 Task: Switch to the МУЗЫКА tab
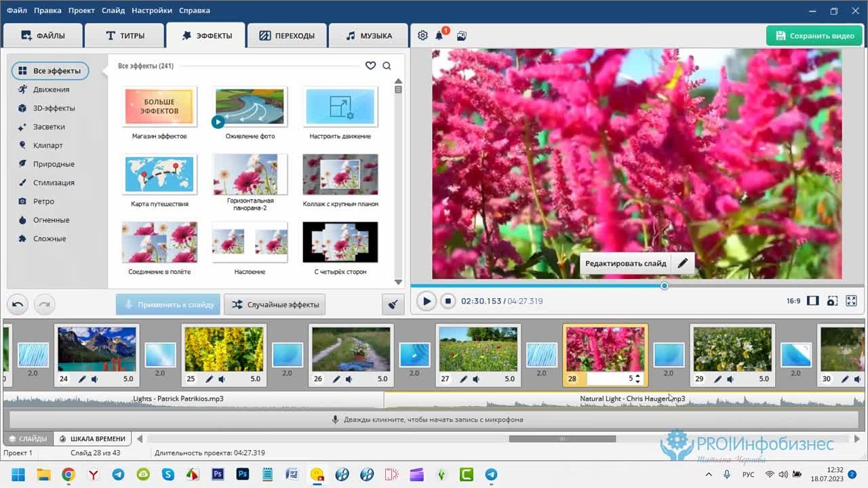[368, 36]
